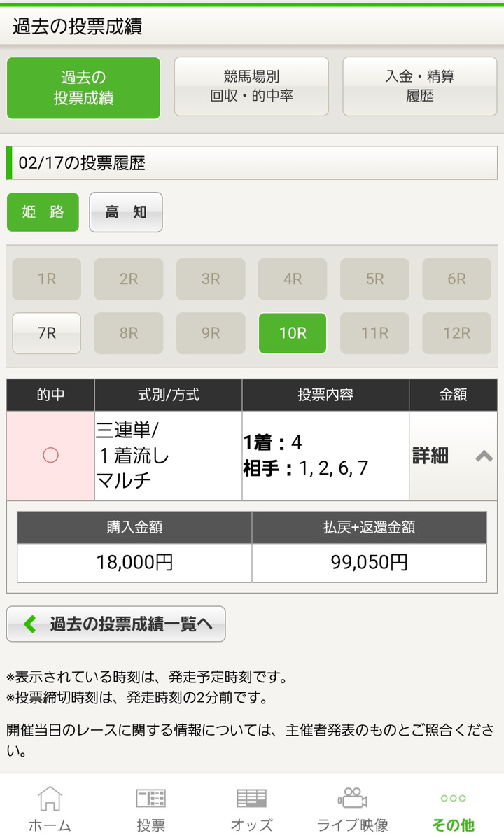Click the 詳細 label in 金額 column
The height and width of the screenshot is (840, 504).
pos(430,456)
